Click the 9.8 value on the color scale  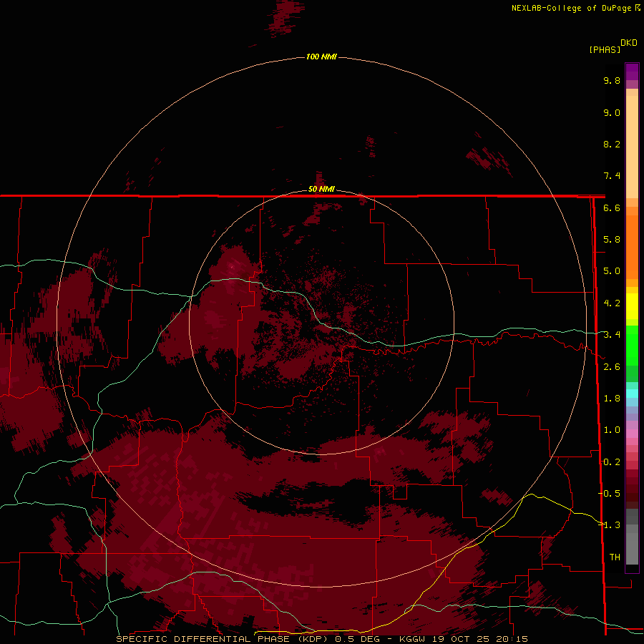612,80
